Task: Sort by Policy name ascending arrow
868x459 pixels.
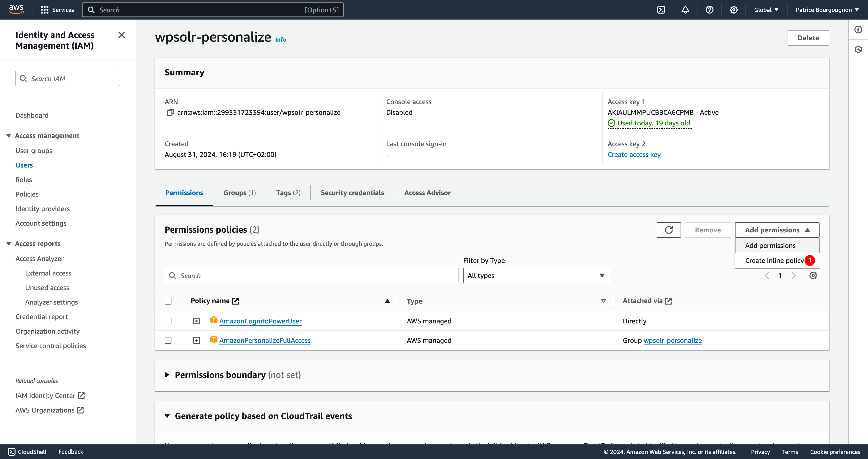Action: (387, 301)
